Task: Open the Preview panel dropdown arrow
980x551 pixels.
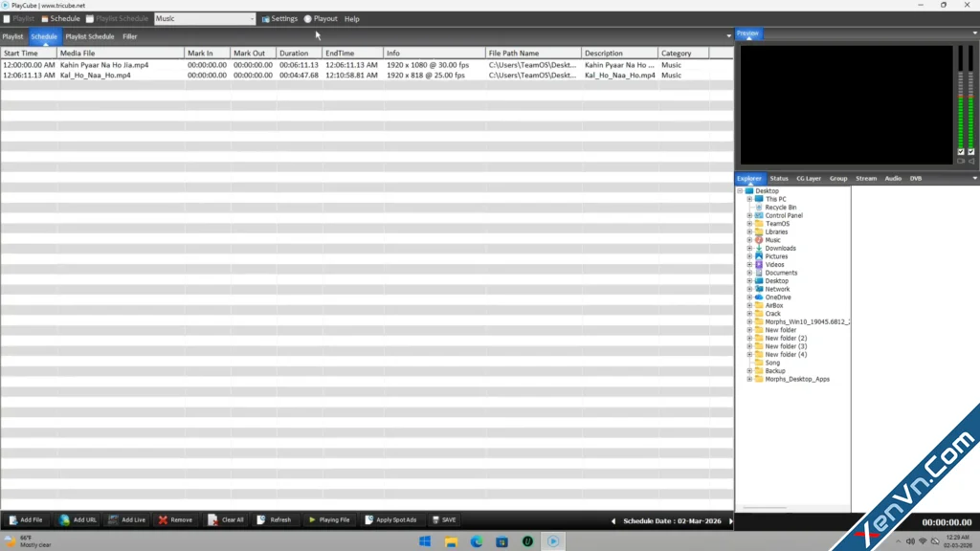Action: pyautogui.click(x=975, y=33)
